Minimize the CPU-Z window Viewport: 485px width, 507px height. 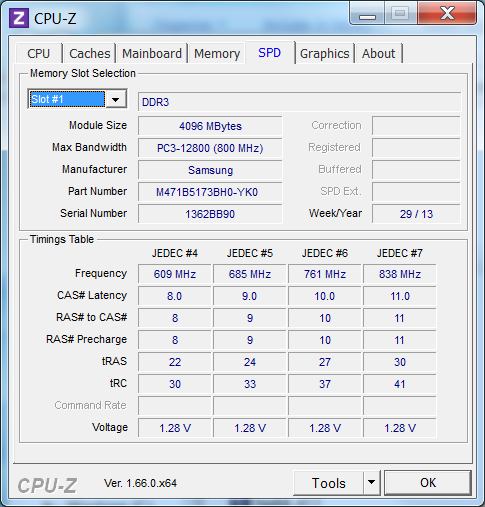367,14
